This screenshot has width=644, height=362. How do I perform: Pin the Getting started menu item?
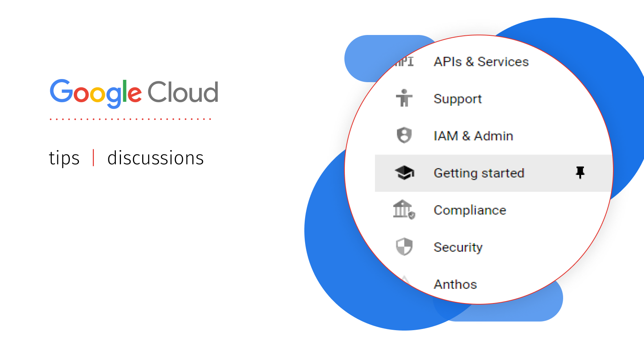point(580,173)
